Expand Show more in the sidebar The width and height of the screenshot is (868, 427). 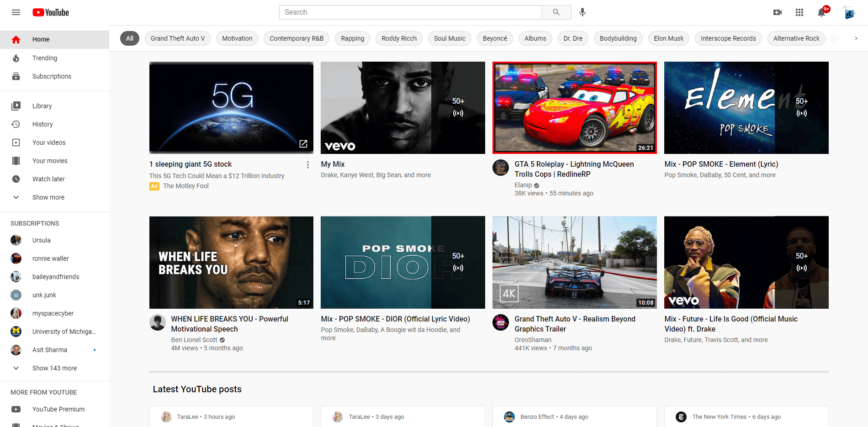(x=48, y=197)
